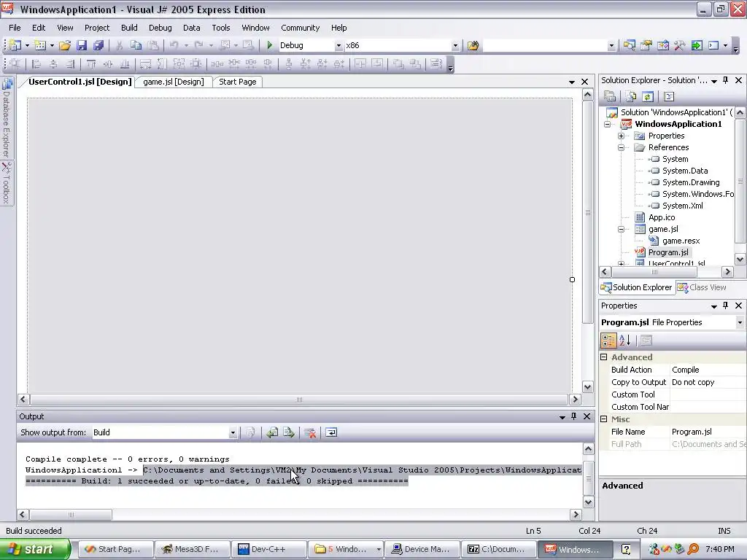Open the Toolbox toolbar icon with hammer and wrench

(679, 45)
